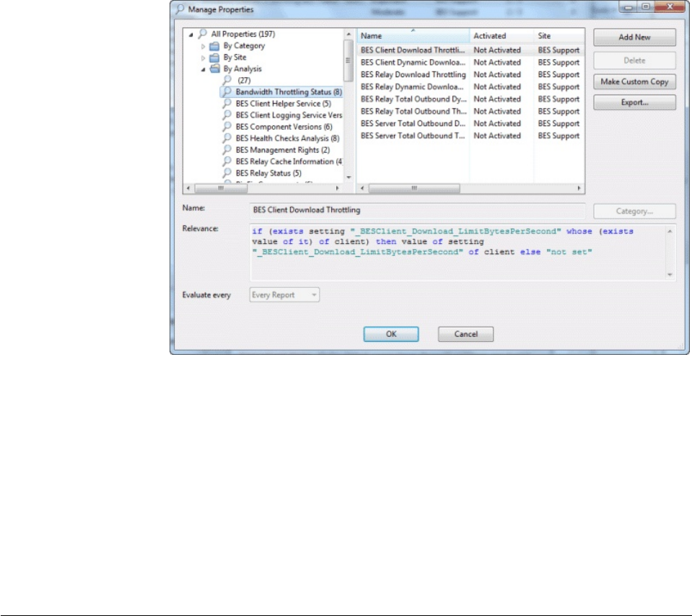Click the All Properties magnifier icon
Screen dimensions: 692x616
[202, 34]
